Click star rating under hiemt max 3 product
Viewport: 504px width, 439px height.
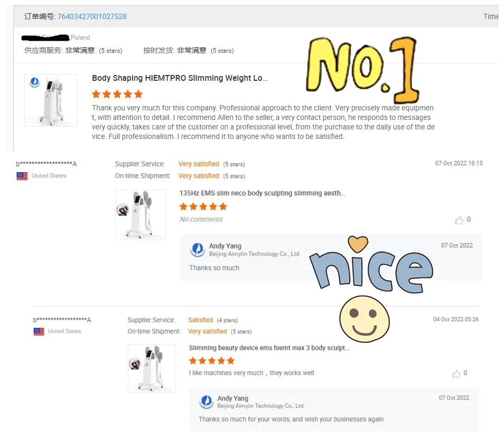212,361
